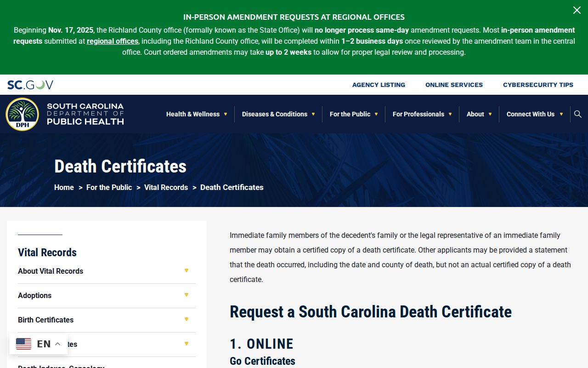Navigate to Vital Records breadcrumb
588x368 pixels.
click(166, 187)
